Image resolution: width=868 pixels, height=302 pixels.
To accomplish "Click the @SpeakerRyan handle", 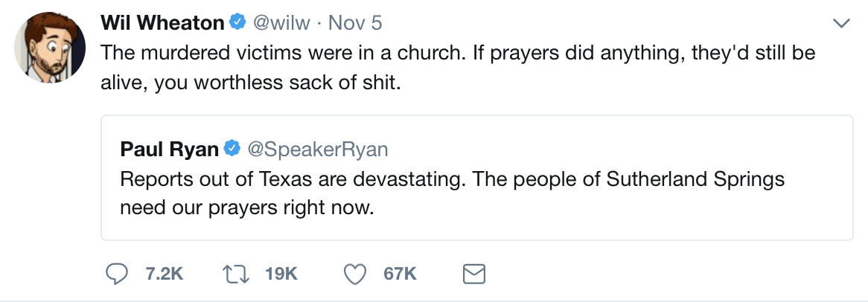I will pyautogui.click(x=316, y=150).
